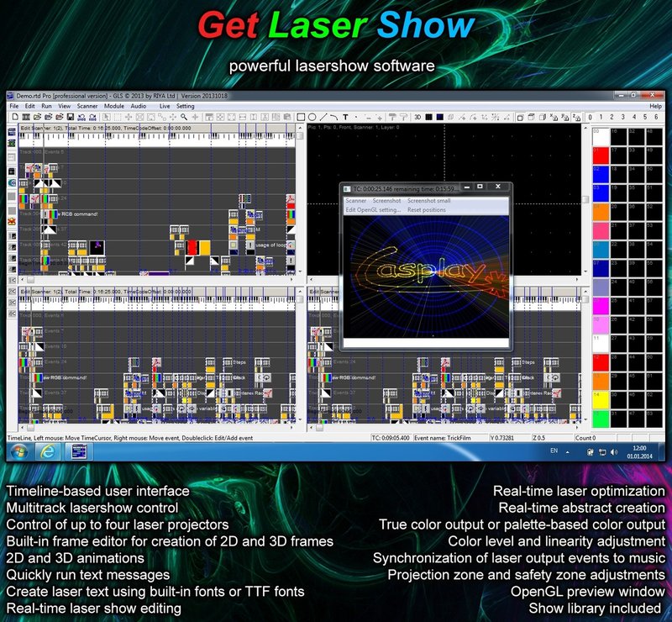Open the File menu
This screenshot has width=672, height=622.
13,106
